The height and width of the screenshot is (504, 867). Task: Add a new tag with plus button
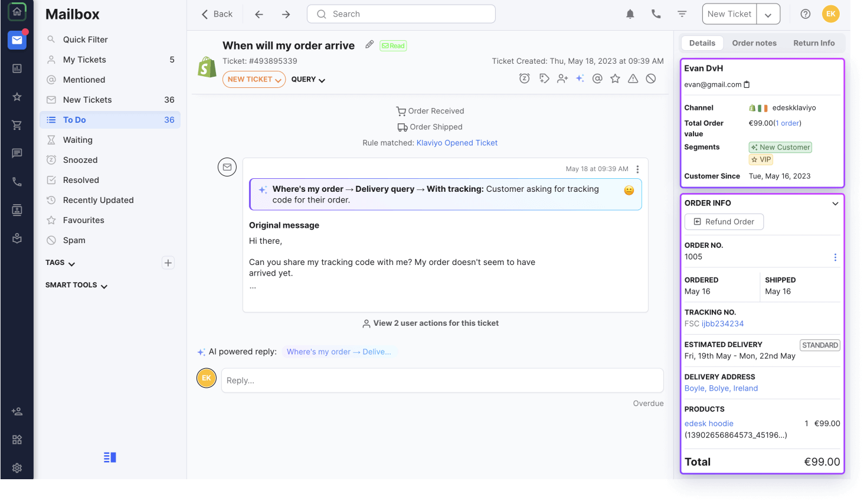[168, 263]
